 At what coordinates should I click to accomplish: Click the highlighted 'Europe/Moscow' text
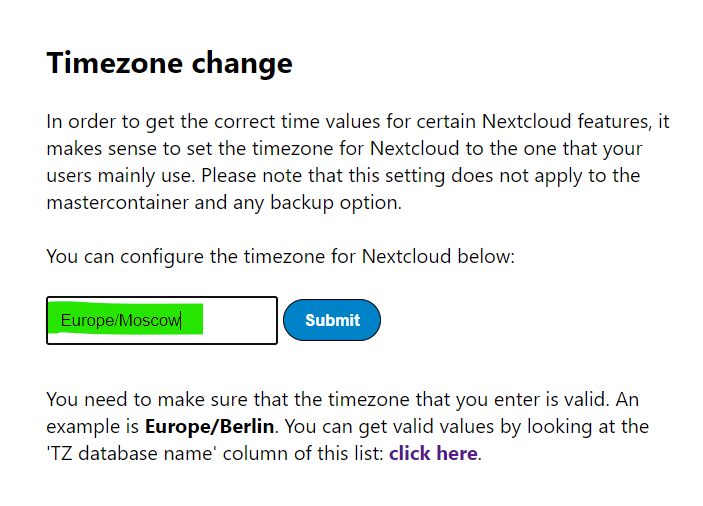(x=120, y=320)
